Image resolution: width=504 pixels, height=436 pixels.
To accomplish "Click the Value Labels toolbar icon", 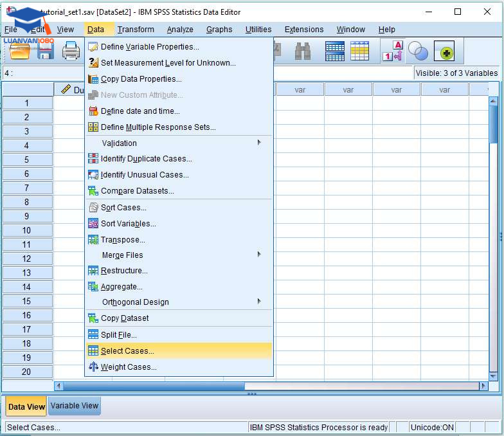I will pyautogui.click(x=392, y=51).
